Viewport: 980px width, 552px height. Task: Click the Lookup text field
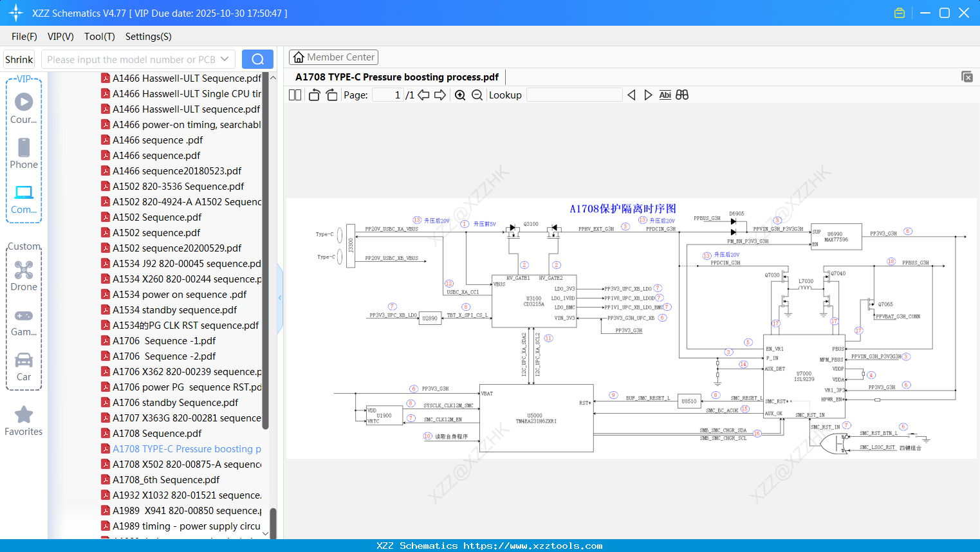pyautogui.click(x=574, y=95)
